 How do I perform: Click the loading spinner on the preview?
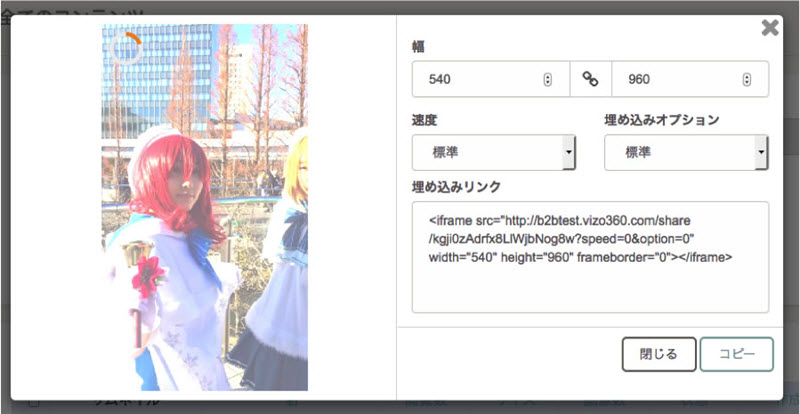click(x=127, y=46)
